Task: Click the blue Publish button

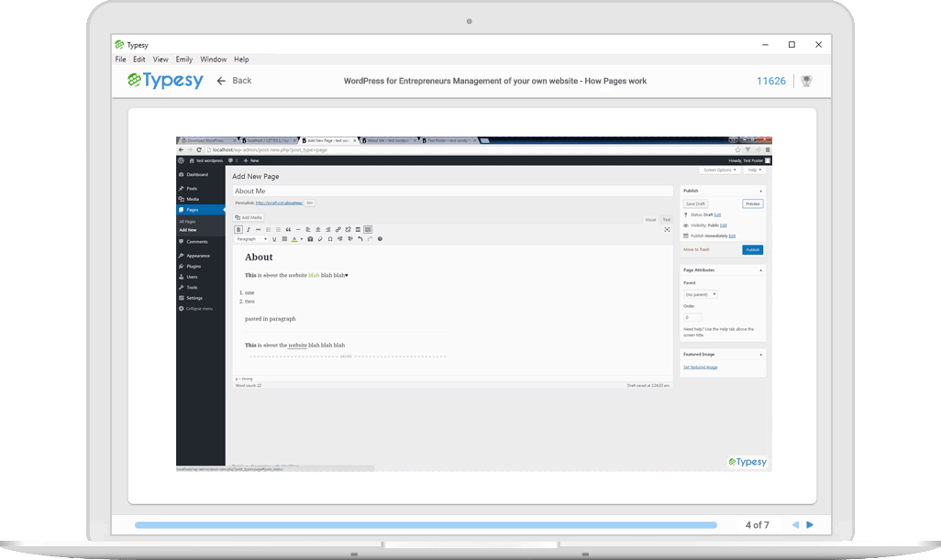Action: pyautogui.click(x=753, y=250)
